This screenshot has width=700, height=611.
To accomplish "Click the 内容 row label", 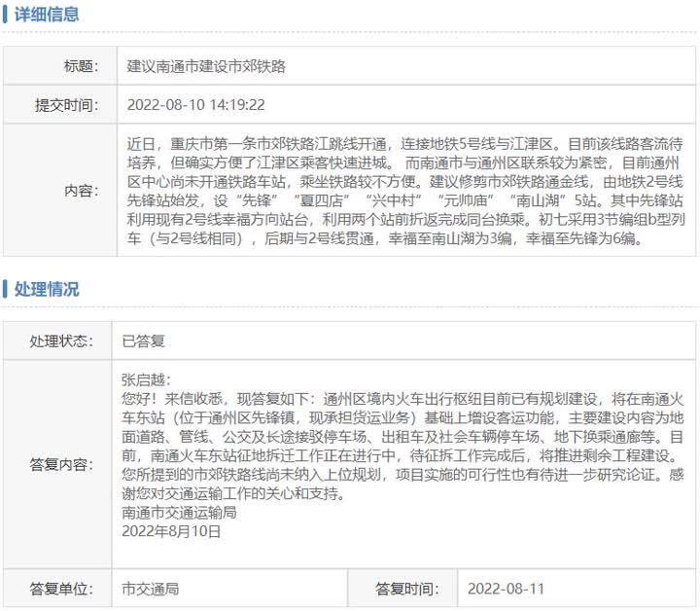I will click(81, 191).
